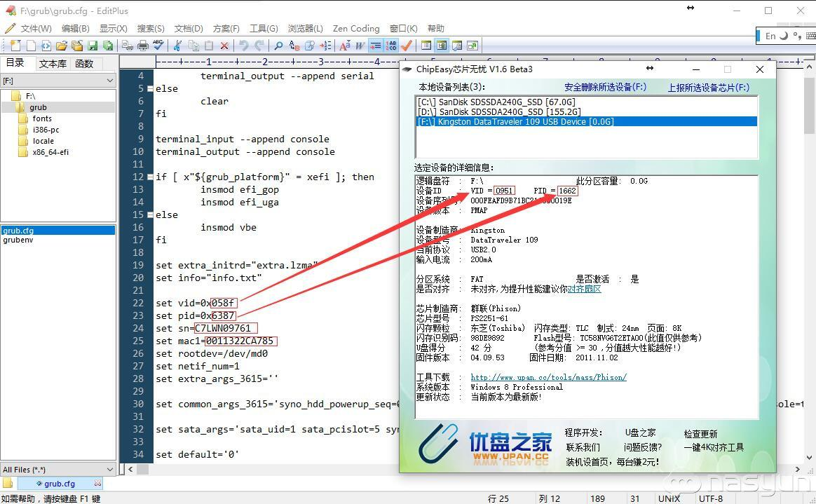Click the UTF-8 encoding status bar entry
This screenshot has height=504, width=816.
pos(710,498)
